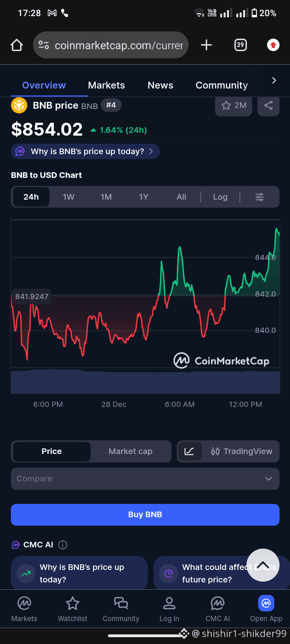Screen dimensions: 290x644
Task: Open the tab switcher showing 39
Action: (x=240, y=45)
